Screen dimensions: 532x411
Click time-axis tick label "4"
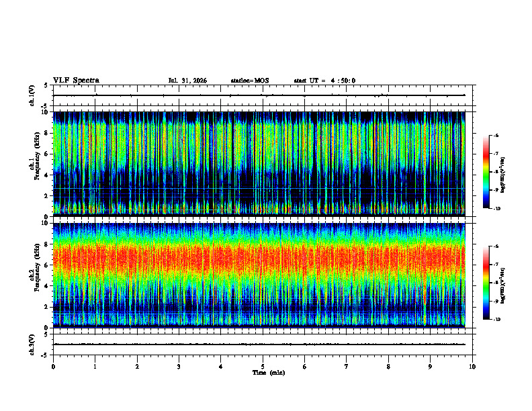(x=221, y=367)
